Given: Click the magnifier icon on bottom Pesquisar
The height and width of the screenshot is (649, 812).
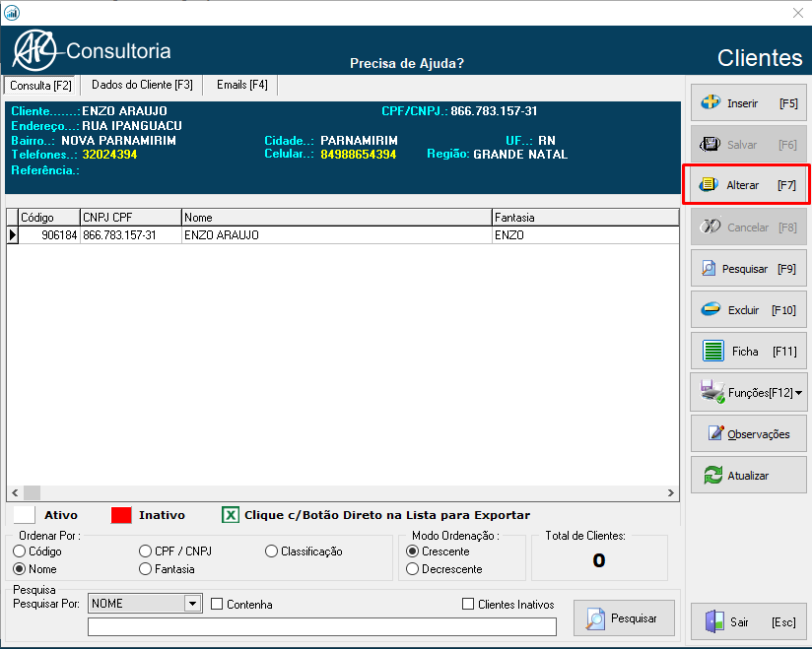Looking at the screenshot, I should coord(595,618).
